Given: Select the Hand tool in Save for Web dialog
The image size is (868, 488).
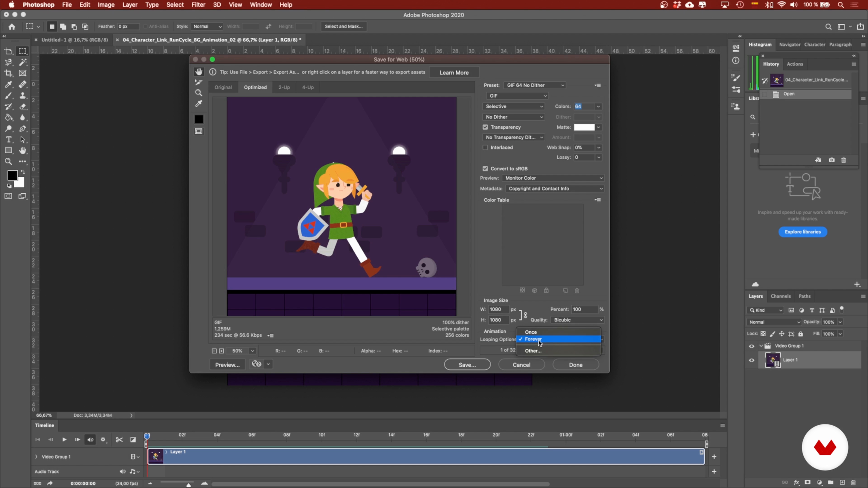Looking at the screenshot, I should [199, 72].
